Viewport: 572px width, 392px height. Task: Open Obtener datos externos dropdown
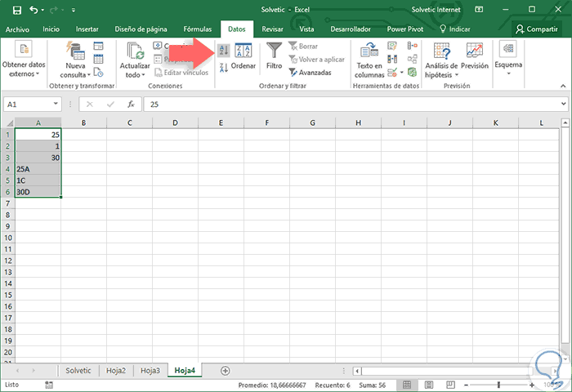click(x=24, y=59)
